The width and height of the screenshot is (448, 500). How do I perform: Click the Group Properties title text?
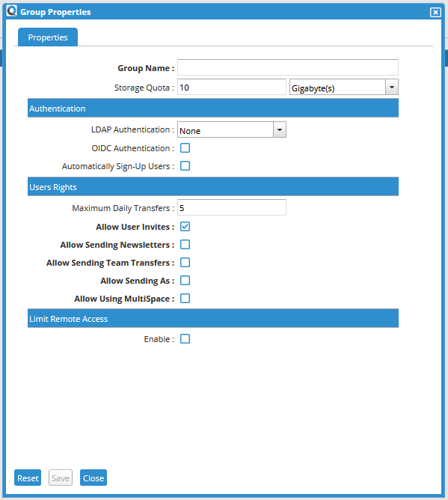tap(55, 12)
